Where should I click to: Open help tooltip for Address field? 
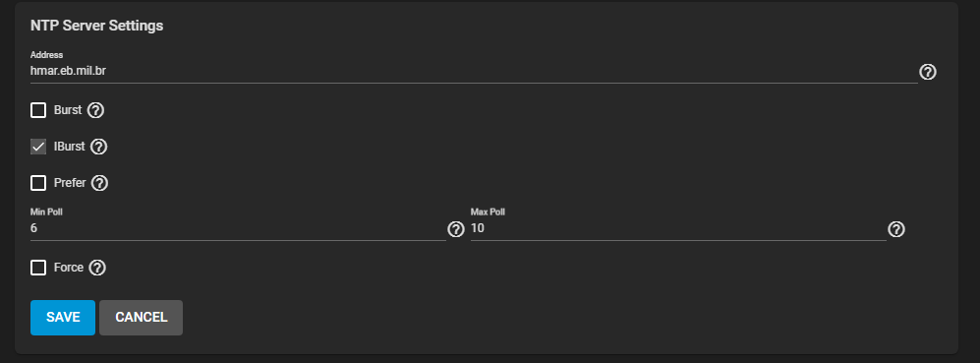pyautogui.click(x=928, y=72)
